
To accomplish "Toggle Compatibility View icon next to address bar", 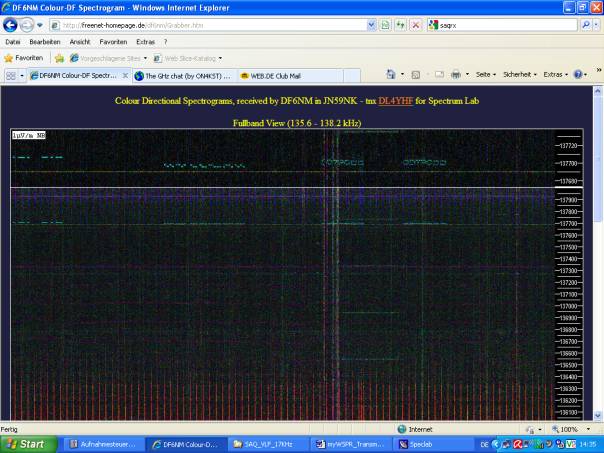I will (x=385, y=25).
